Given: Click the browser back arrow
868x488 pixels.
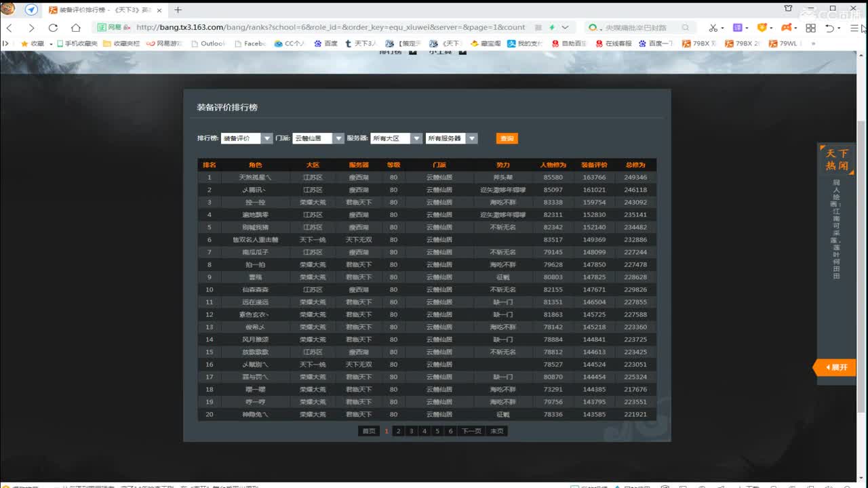Looking at the screenshot, I should pyautogui.click(x=9, y=28).
